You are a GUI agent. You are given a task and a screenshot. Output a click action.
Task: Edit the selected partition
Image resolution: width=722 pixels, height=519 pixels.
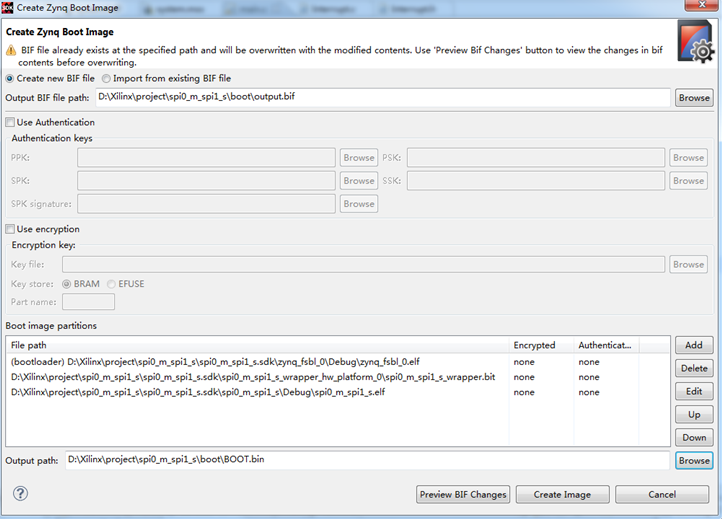[x=694, y=391]
